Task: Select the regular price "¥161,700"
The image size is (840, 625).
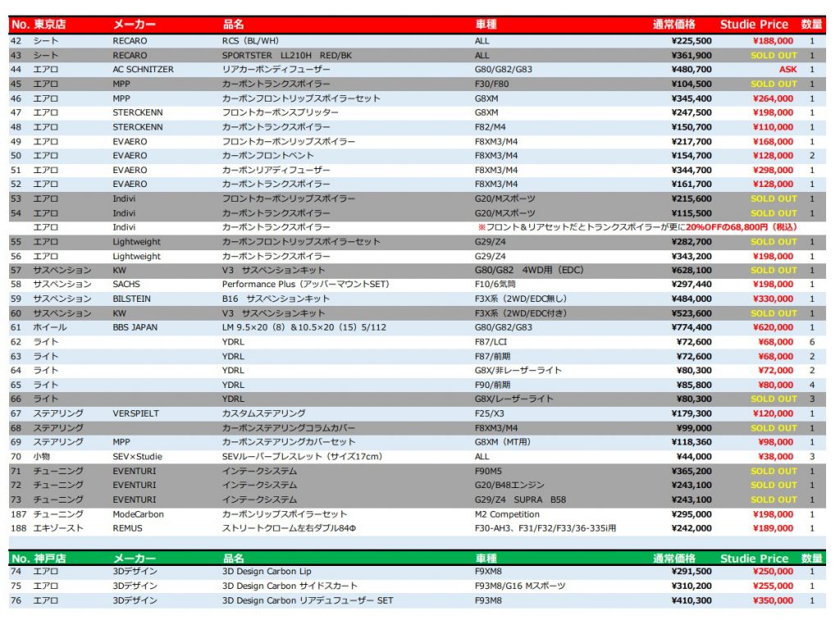Action: (692, 185)
